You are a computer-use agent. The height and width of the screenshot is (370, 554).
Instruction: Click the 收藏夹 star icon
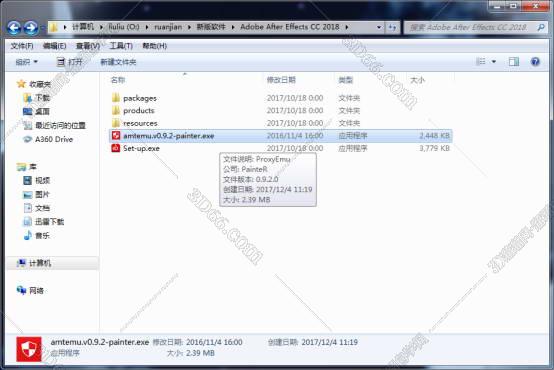[x=22, y=84]
